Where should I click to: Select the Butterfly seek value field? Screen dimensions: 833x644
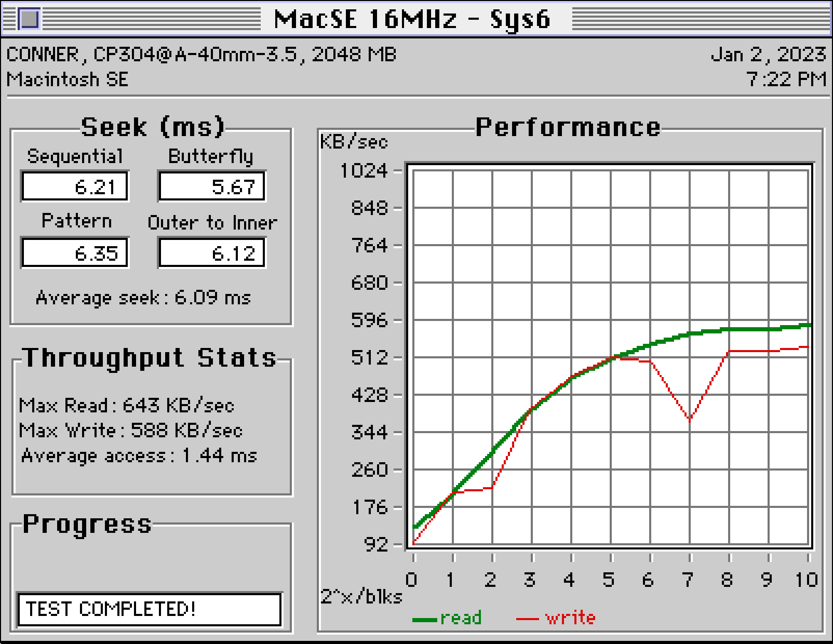[x=212, y=186]
